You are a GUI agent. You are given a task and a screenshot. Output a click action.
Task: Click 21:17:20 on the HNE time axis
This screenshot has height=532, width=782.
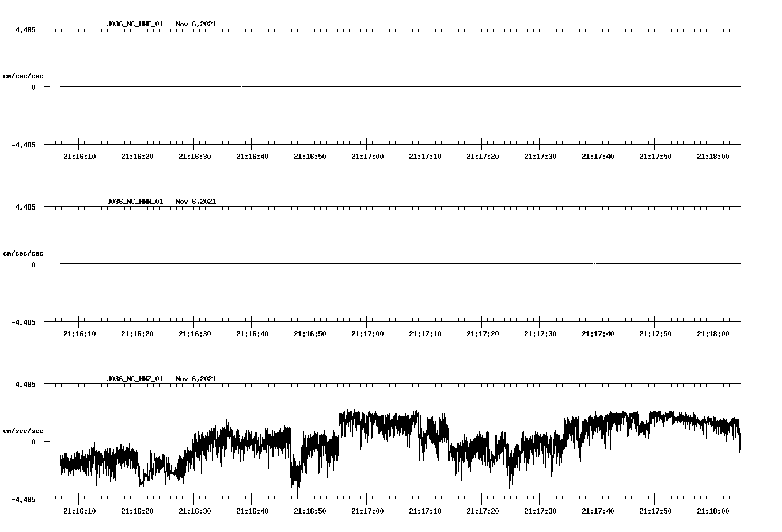(x=483, y=157)
